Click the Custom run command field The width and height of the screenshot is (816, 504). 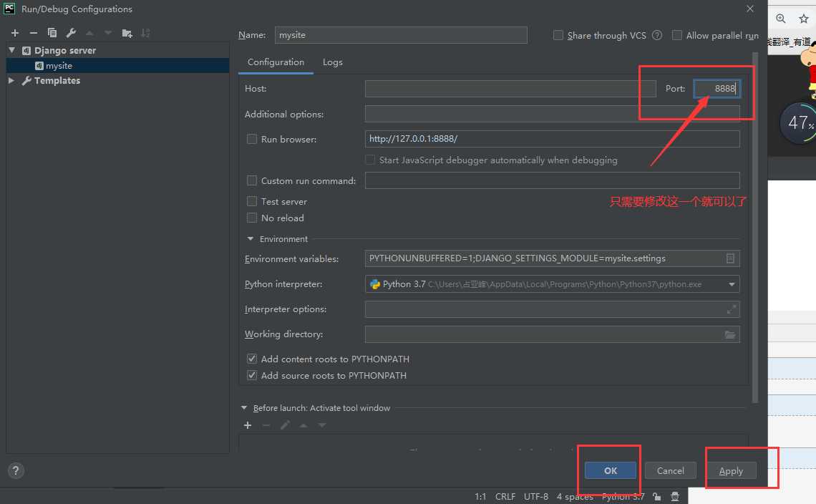pyautogui.click(x=552, y=180)
